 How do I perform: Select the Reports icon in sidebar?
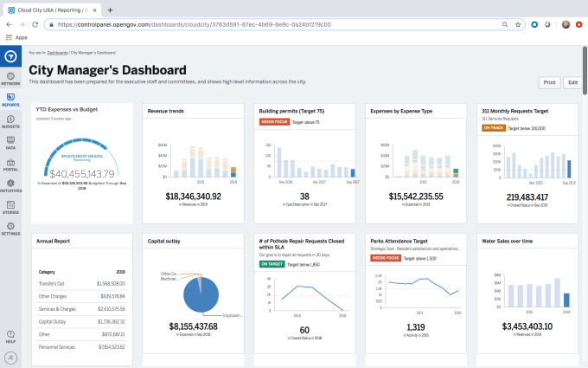(10, 99)
